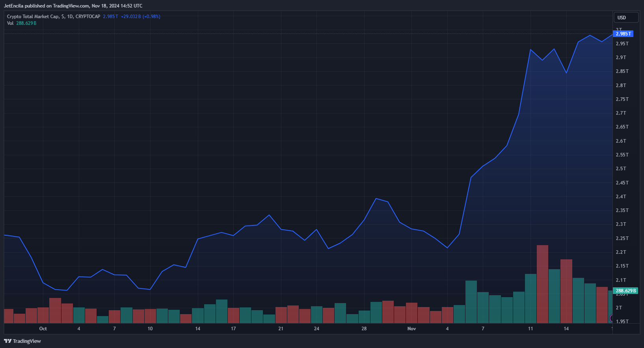Click the "2.25T" price axis label
This screenshot has height=348, width=644.
622,238
